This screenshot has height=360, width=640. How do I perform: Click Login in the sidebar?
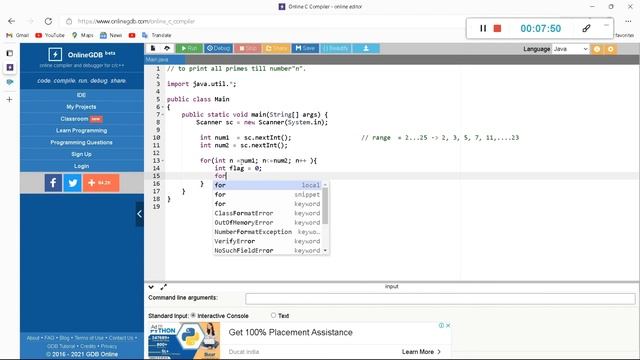[81, 166]
